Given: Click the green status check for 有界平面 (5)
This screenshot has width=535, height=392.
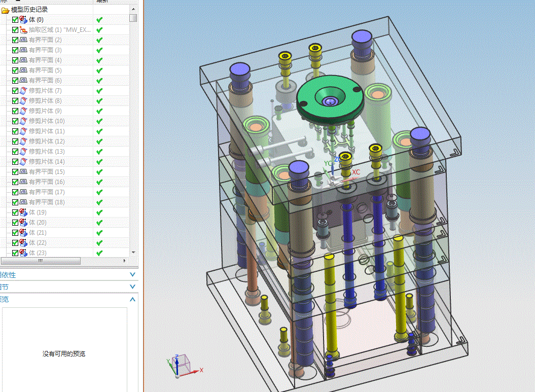Looking at the screenshot, I should click(x=99, y=70).
